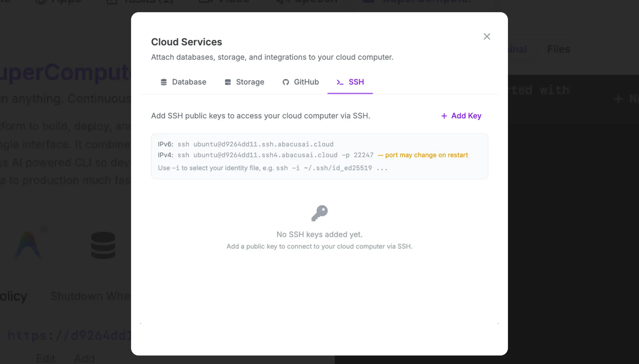Close the Cloud Services dialog
This screenshot has width=639, height=364.
click(487, 37)
